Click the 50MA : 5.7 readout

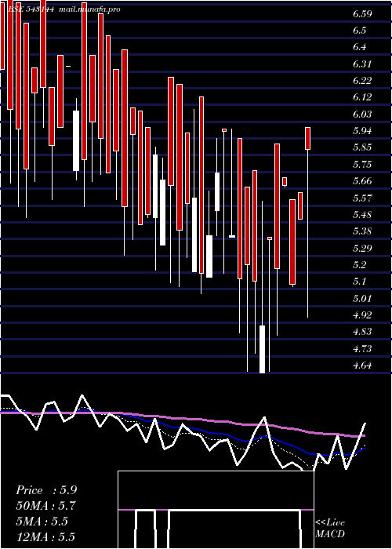pyautogui.click(x=45, y=506)
